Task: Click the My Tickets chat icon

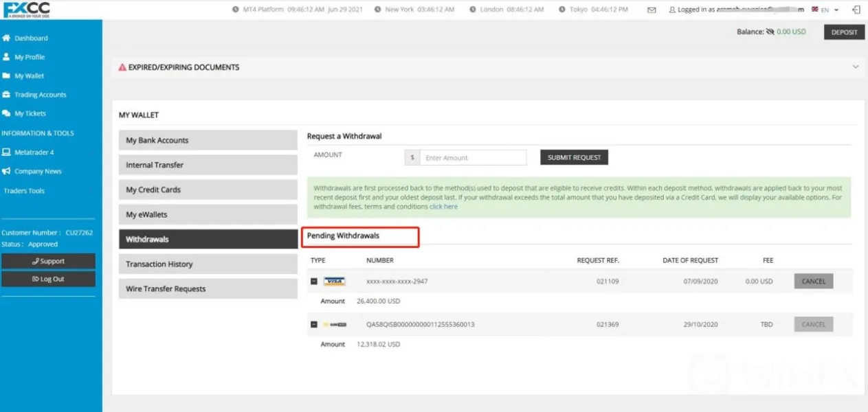Action: click(x=6, y=113)
